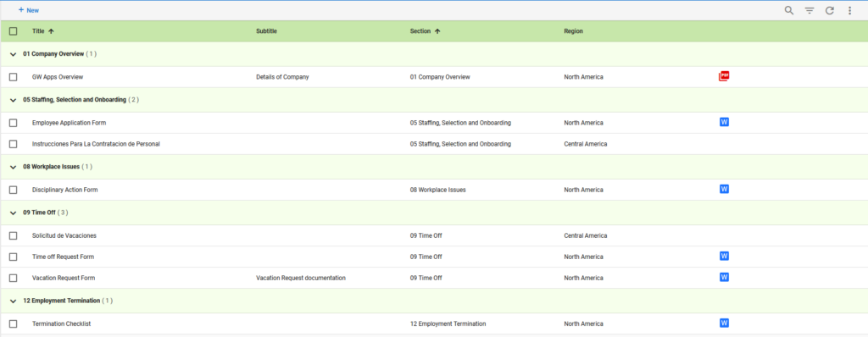Screen dimensions: 868x337
Task: Click the 05 Staffing, Selection and Onboarding group label
Action: coord(75,100)
